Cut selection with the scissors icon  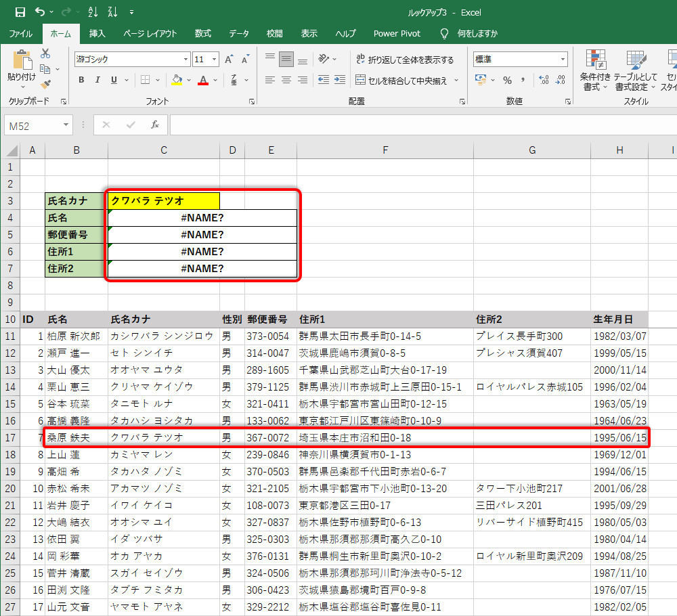tap(45, 54)
